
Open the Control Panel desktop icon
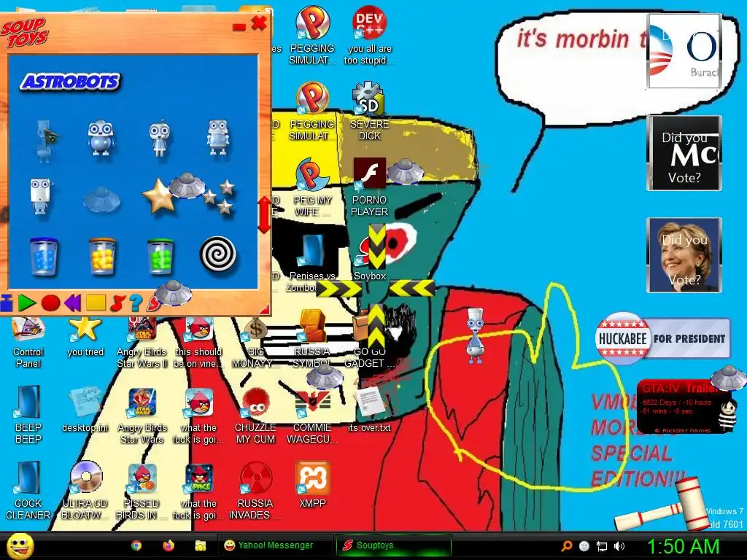point(28,340)
